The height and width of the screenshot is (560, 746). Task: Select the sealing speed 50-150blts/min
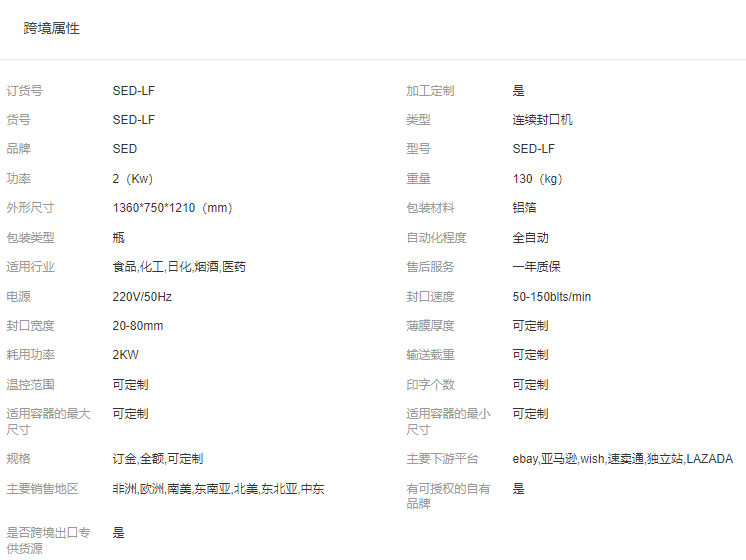pyautogui.click(x=552, y=297)
